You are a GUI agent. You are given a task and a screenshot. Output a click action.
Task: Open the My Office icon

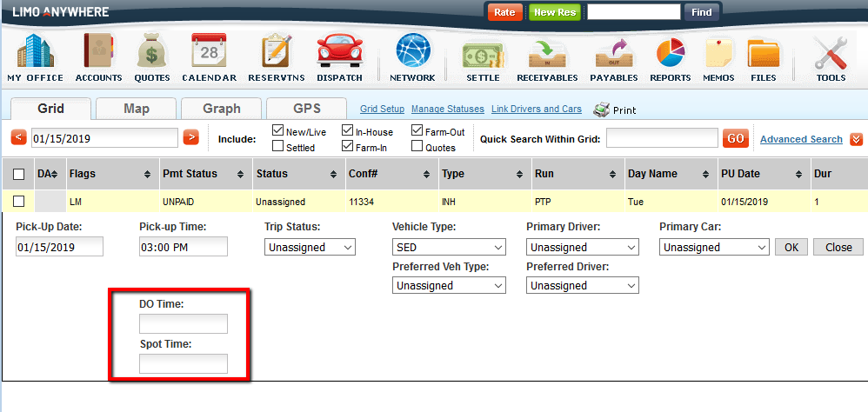coord(35,50)
